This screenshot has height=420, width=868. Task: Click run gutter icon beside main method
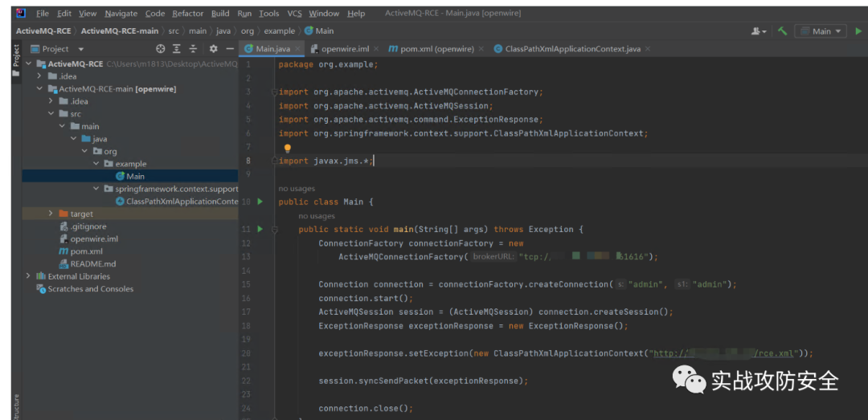pos(260,229)
